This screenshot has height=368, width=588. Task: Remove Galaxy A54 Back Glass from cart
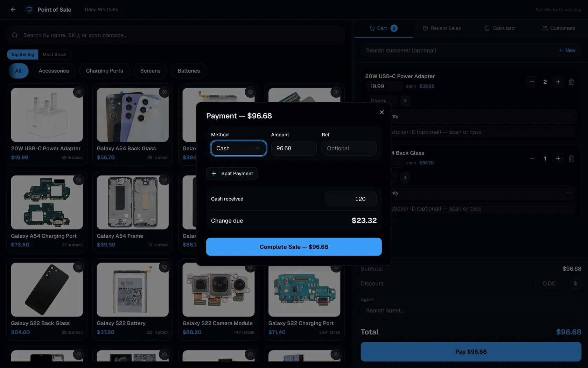click(571, 158)
